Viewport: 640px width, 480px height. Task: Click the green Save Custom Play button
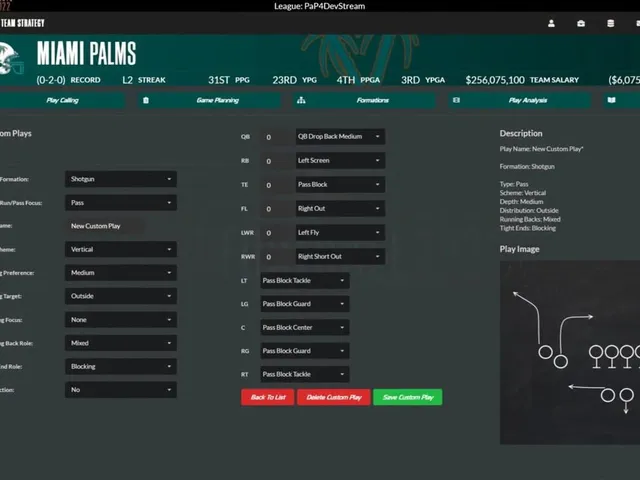point(407,397)
